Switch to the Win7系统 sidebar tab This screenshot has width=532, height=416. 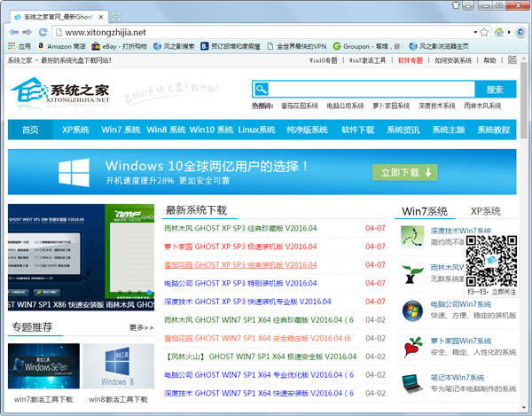425,211
